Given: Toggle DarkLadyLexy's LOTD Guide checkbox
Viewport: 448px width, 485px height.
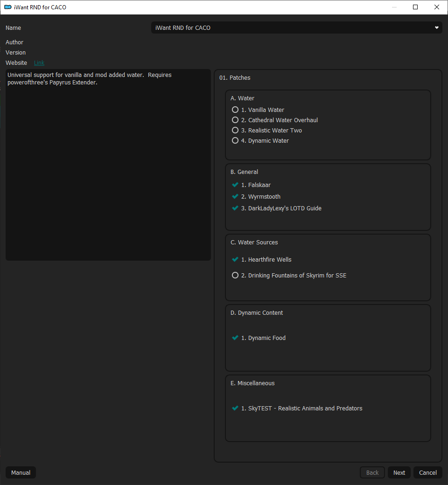Looking at the screenshot, I should [x=235, y=208].
